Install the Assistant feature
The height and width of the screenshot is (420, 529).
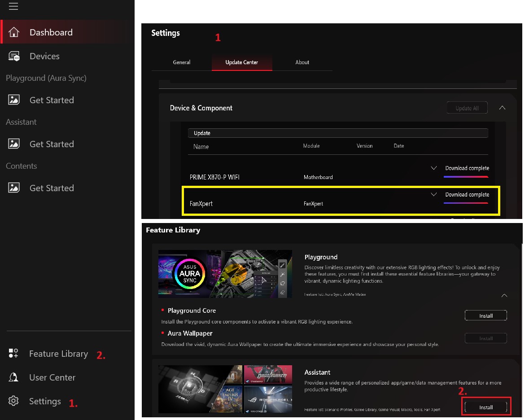click(x=486, y=407)
